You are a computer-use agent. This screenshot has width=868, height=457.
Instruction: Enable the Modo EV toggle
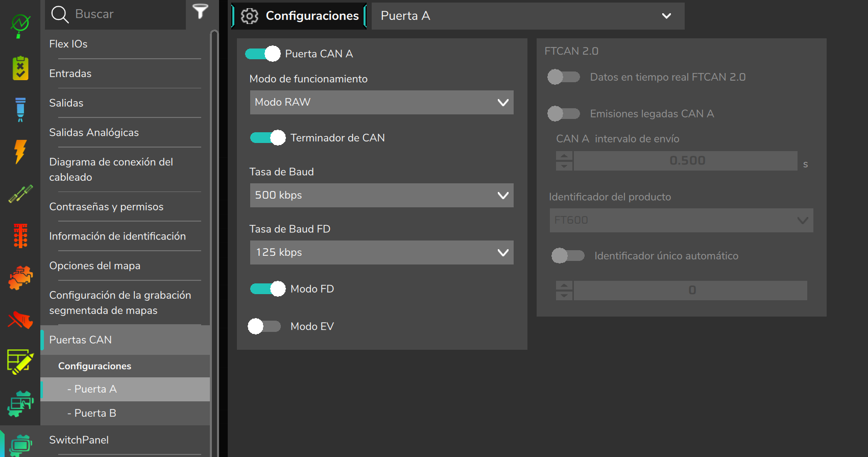(264, 326)
